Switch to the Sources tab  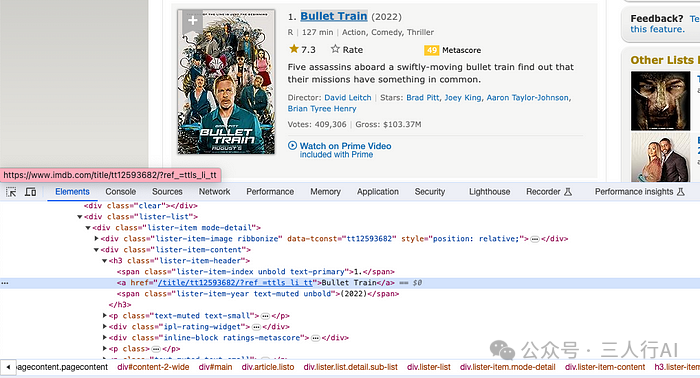coord(167,192)
